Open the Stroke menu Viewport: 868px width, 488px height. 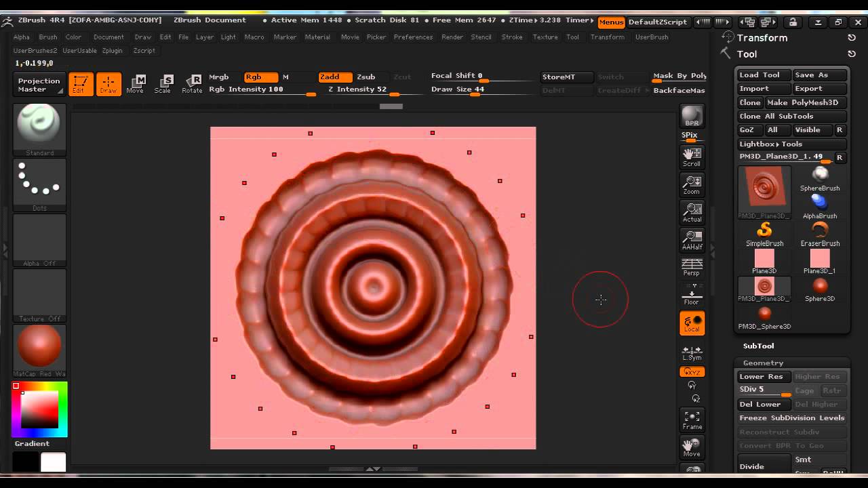(512, 37)
